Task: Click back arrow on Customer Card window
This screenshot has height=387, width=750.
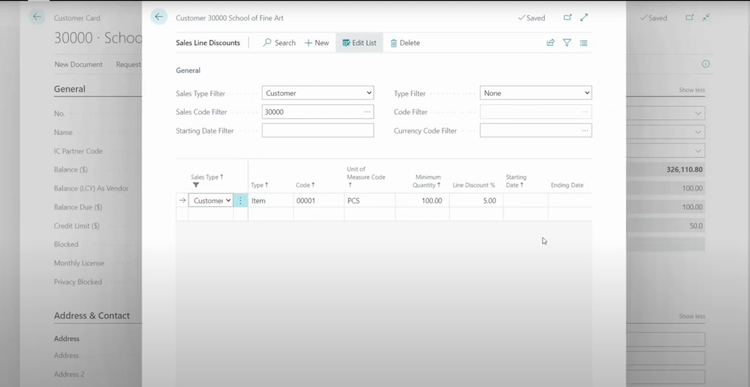Action: pos(37,17)
